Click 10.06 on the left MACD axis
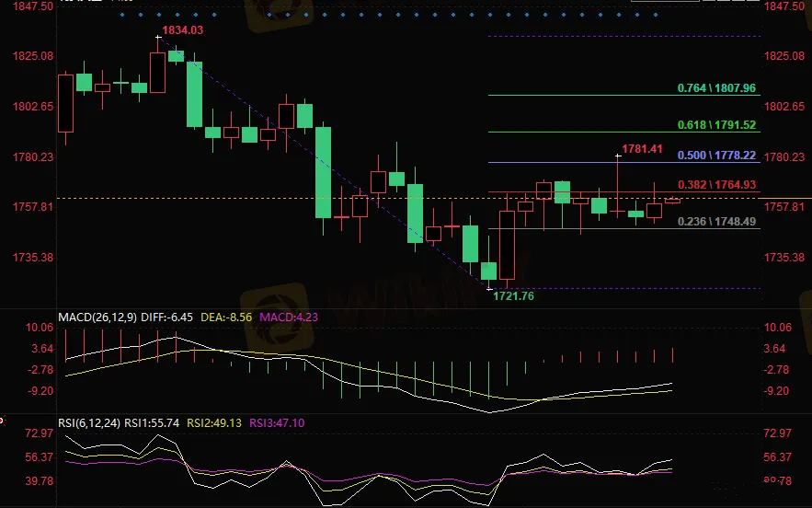This screenshot has height=508, width=812. tap(40, 327)
